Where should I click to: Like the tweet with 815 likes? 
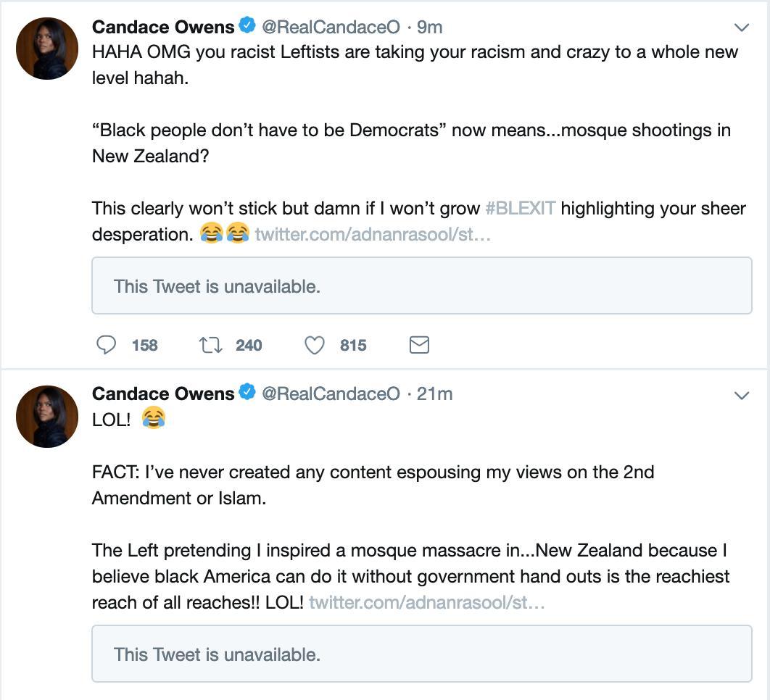[x=314, y=345]
